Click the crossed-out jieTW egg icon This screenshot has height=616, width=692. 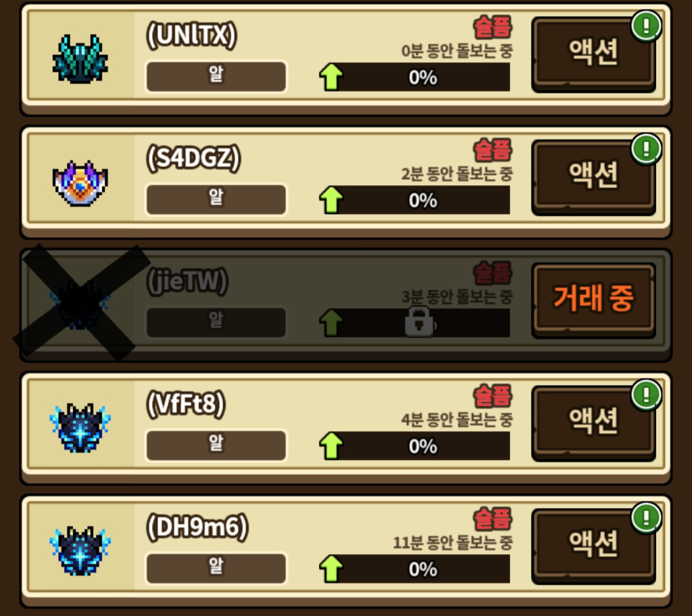tap(80, 304)
